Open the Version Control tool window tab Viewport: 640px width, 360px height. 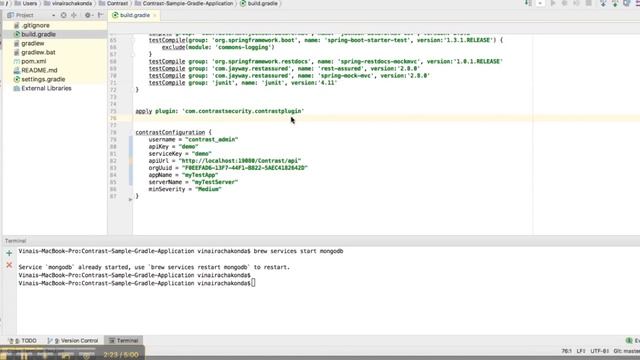click(73, 340)
